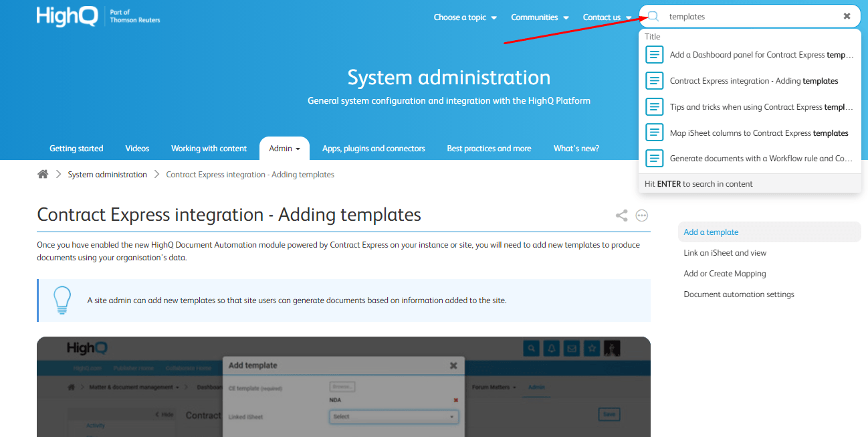868x437 pixels.
Task: Jump to Add a template section
Action: (x=769, y=232)
